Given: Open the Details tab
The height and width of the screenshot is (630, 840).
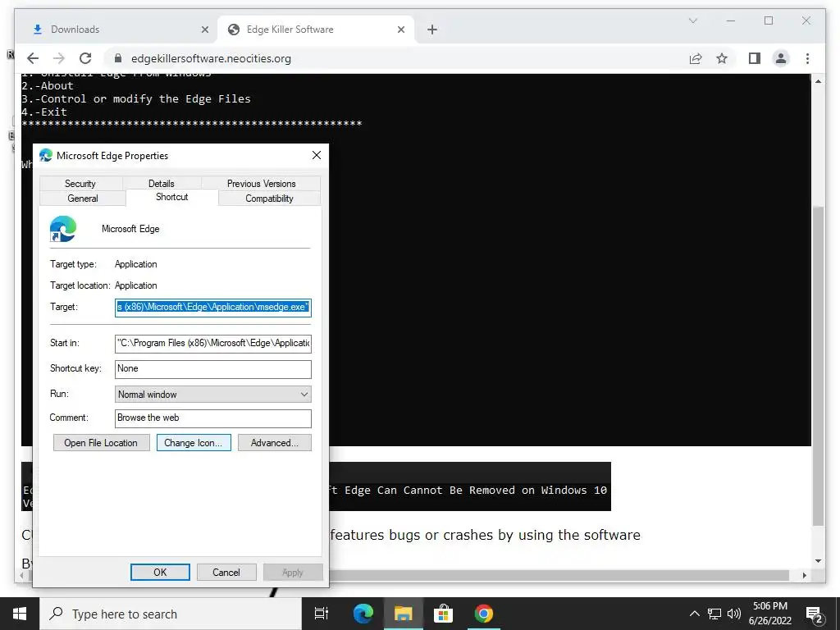Looking at the screenshot, I should coord(162,183).
